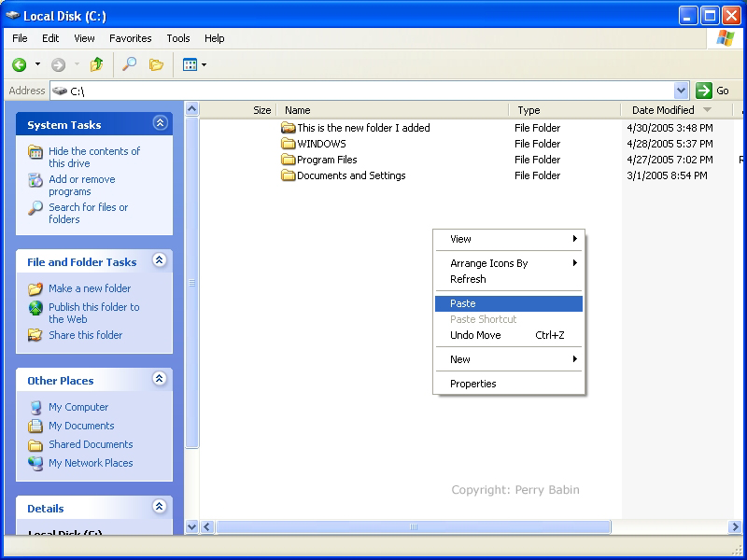Click the drive icon in Address bar
The width and height of the screenshot is (747, 560).
coord(60,91)
